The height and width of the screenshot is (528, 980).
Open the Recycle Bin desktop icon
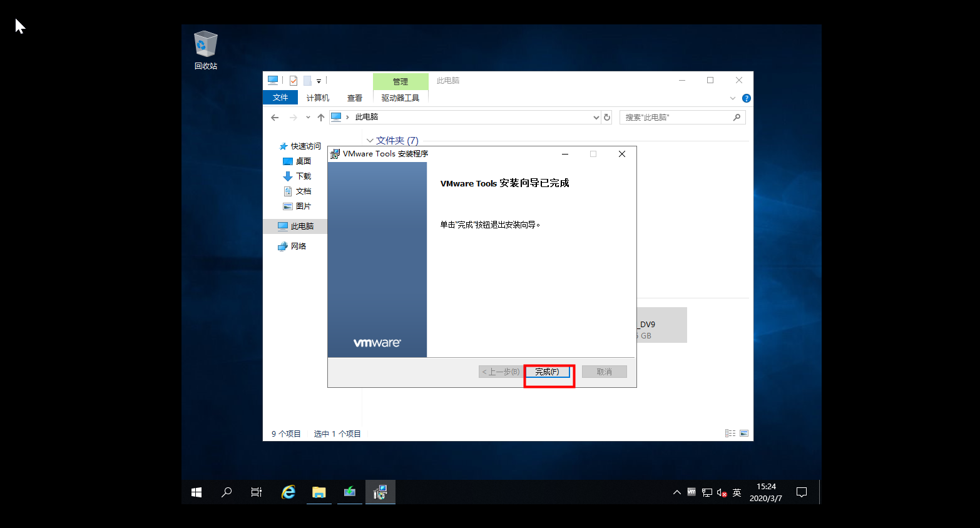click(x=205, y=50)
